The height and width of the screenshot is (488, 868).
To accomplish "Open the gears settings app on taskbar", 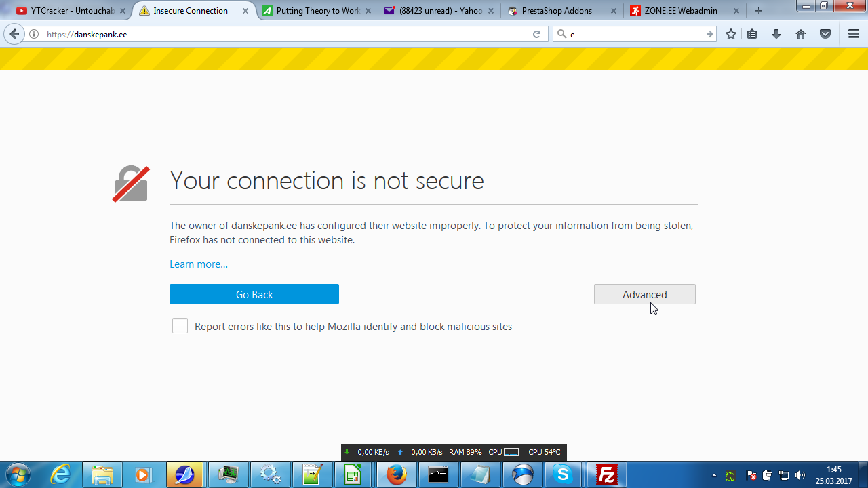I will pos(270,474).
